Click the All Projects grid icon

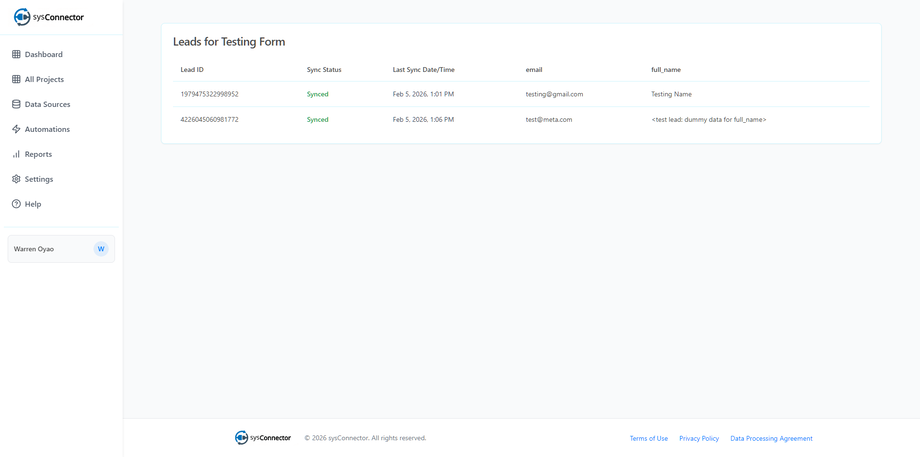[x=16, y=79]
